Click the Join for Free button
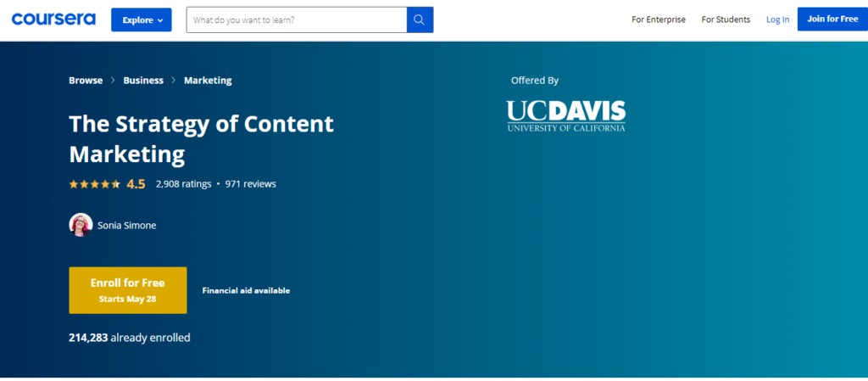This screenshot has width=868, height=381. coord(832,20)
